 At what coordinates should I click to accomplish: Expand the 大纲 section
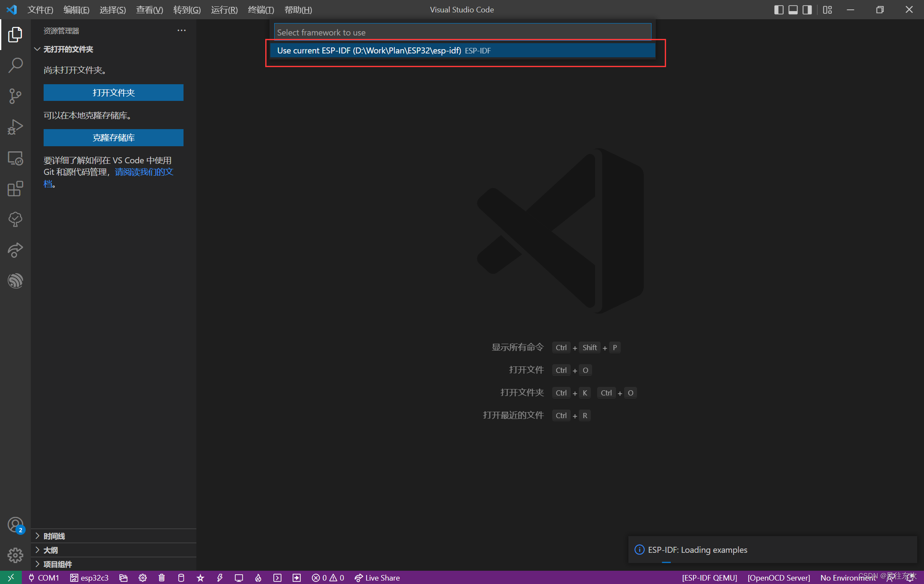[x=113, y=550]
